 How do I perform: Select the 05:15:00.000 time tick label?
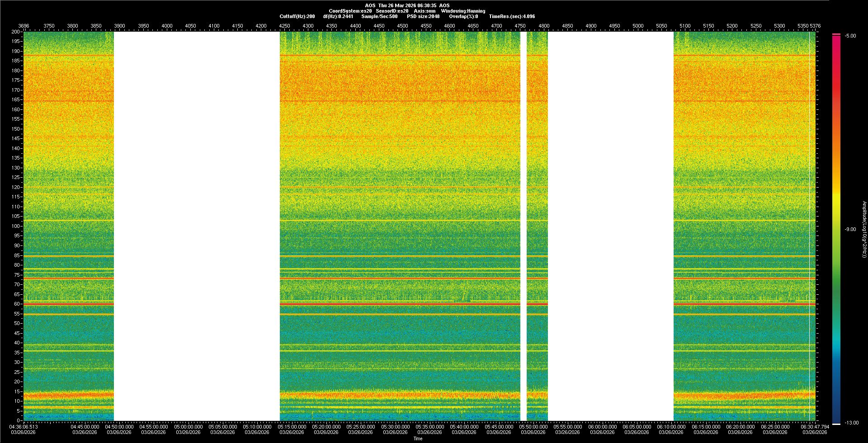tap(292, 426)
